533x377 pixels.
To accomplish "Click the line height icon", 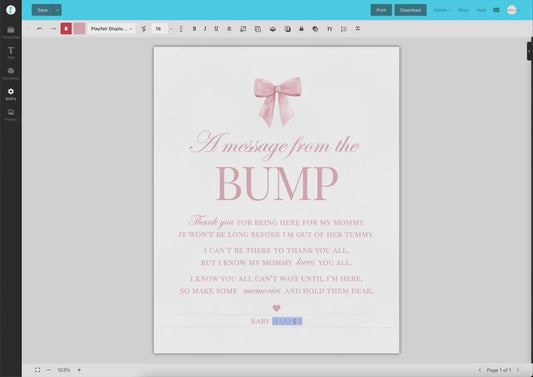I will point(181,29).
